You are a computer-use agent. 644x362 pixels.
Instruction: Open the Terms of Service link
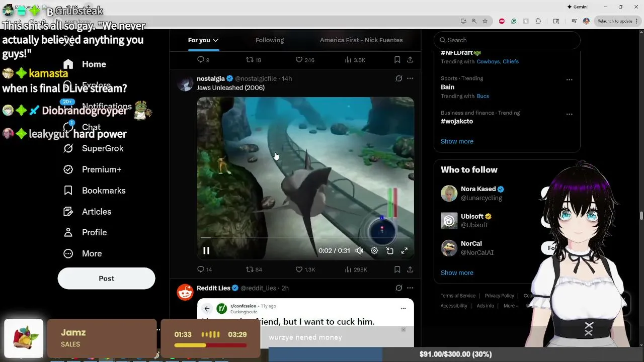[x=458, y=296]
